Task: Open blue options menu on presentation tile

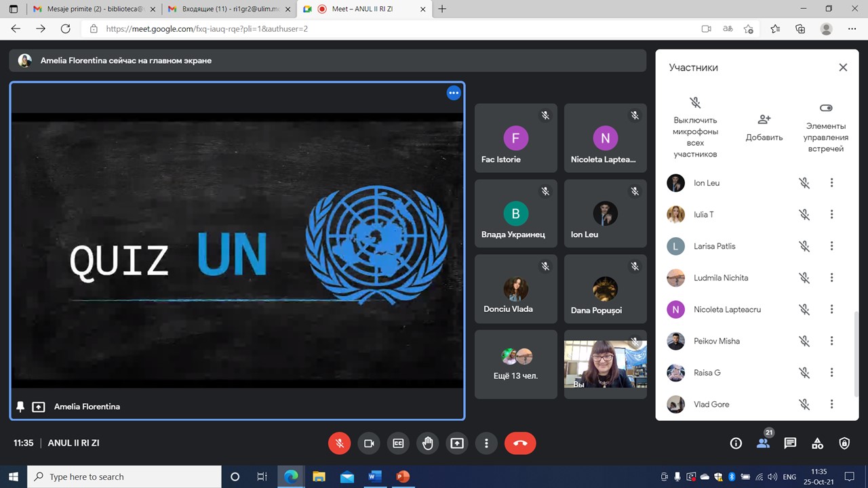Action: (454, 93)
